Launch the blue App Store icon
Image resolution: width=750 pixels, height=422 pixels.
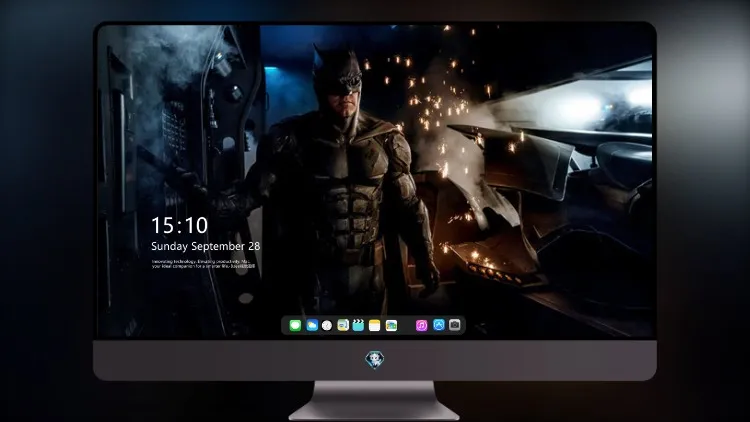coord(439,325)
